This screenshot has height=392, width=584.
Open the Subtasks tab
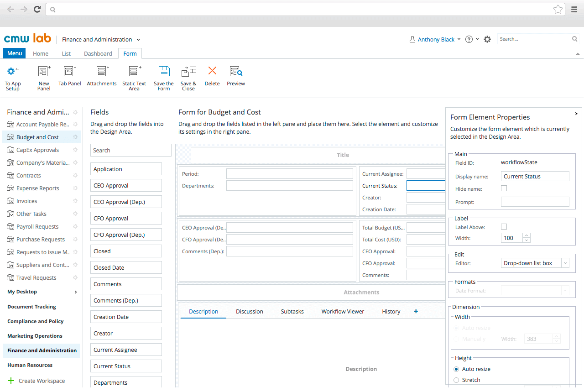[x=292, y=312]
